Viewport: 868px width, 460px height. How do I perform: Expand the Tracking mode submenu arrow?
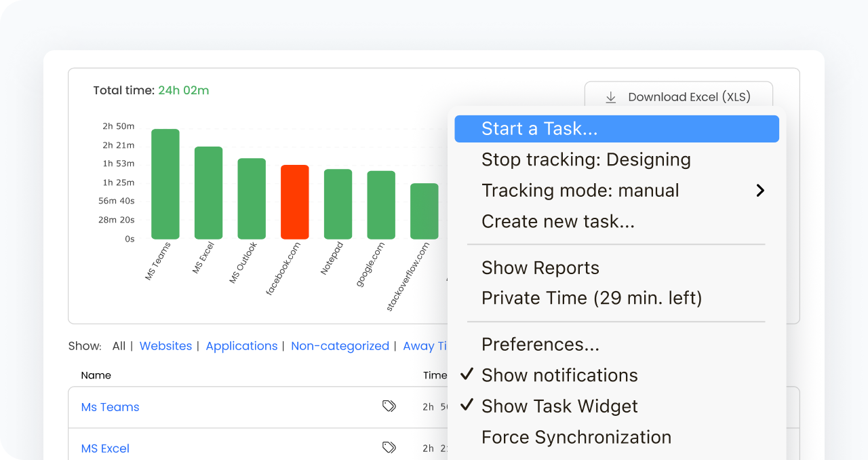coord(760,191)
